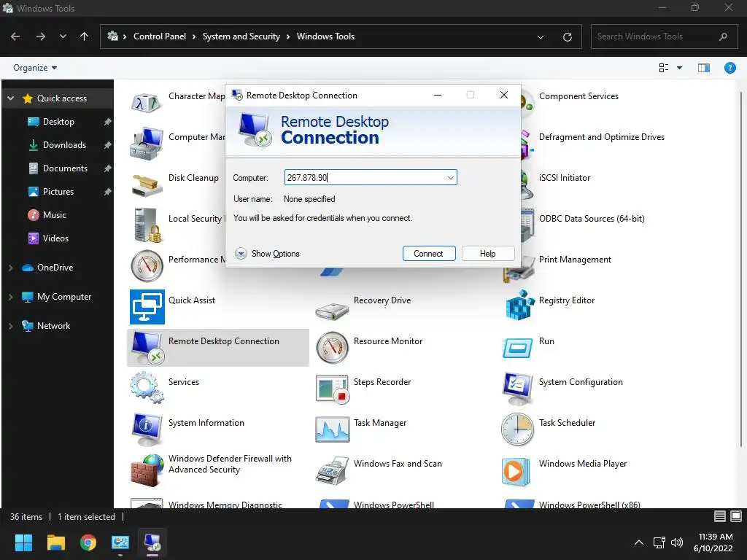Open the view options dropdown arrow
The image size is (747, 560).
click(679, 68)
